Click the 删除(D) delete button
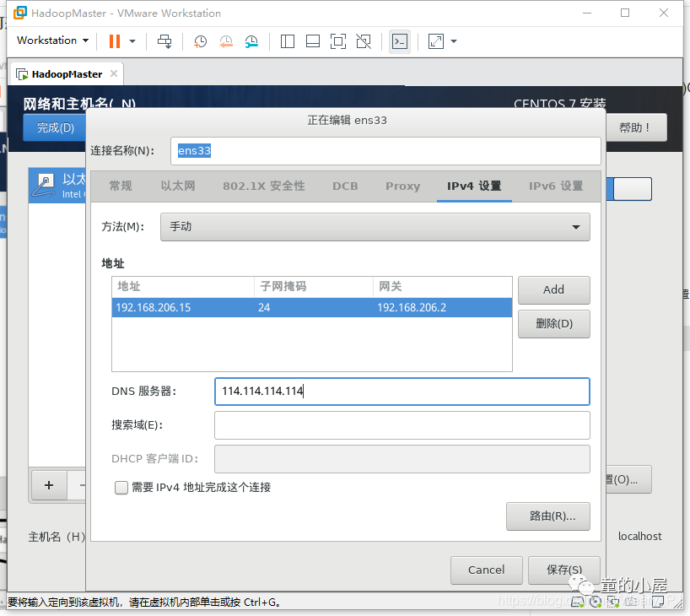690x616 pixels. (554, 324)
